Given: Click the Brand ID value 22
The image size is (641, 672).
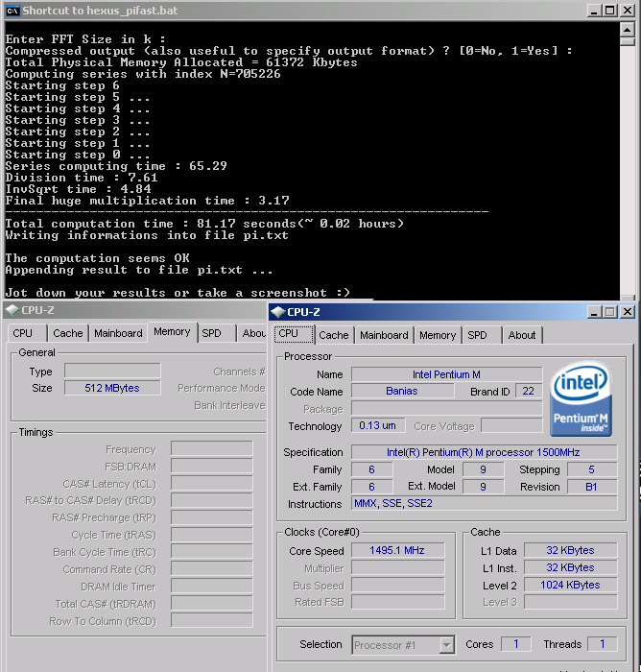Looking at the screenshot, I should click(529, 391).
